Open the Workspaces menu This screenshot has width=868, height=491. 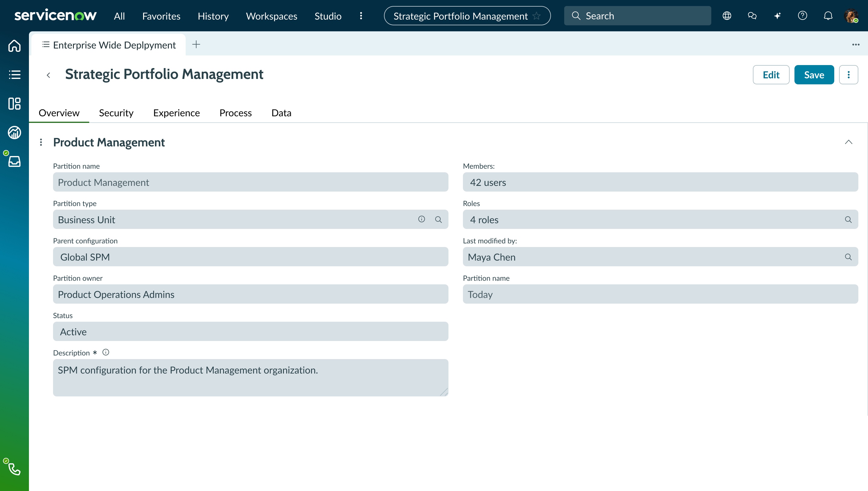pyautogui.click(x=272, y=16)
